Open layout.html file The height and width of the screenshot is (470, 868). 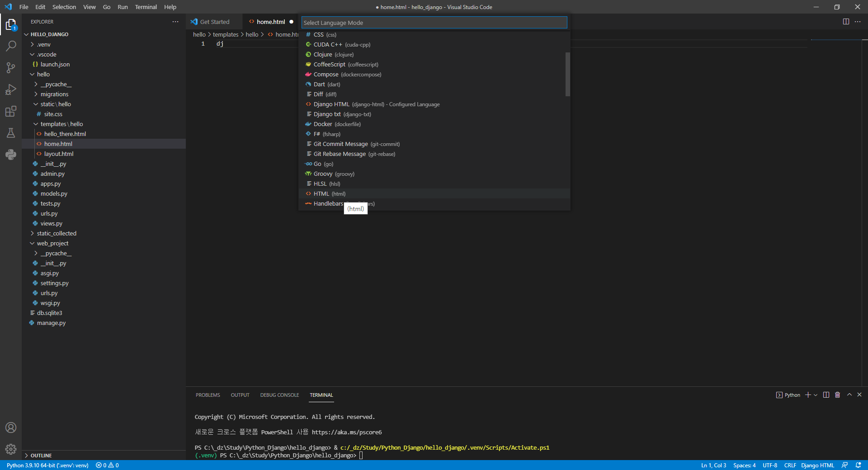pos(104,154)
